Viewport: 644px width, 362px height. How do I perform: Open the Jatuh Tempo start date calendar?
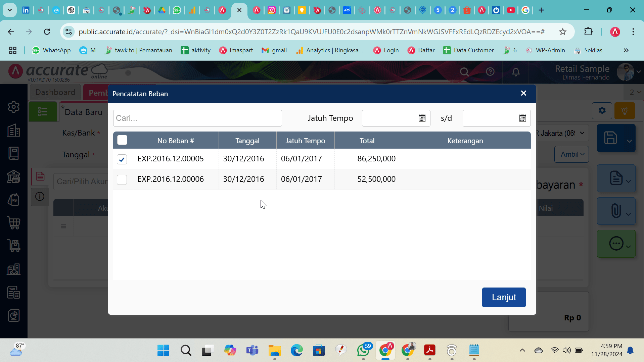(x=422, y=118)
